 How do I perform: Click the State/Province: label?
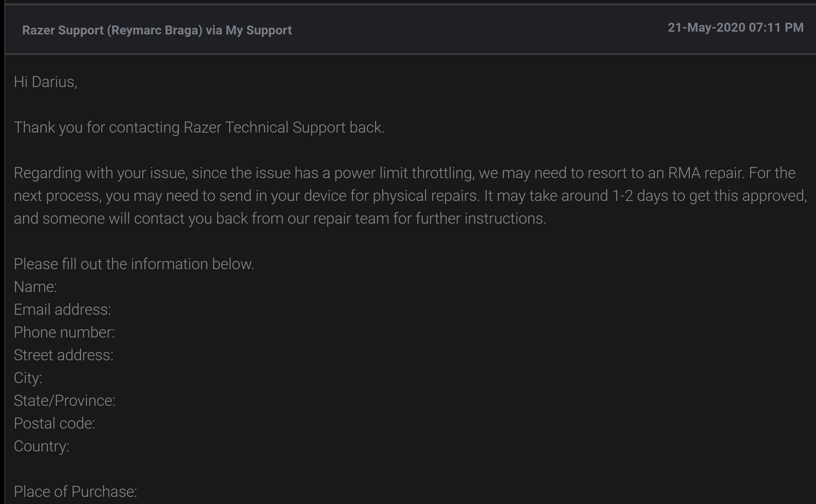(64, 401)
